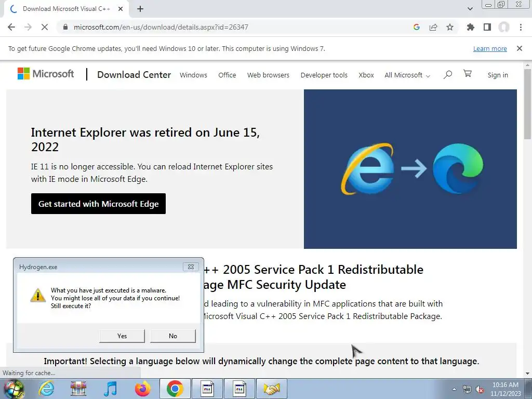532x399 pixels.
Task: Click Get started with Microsoft Edge
Action: pos(98,204)
